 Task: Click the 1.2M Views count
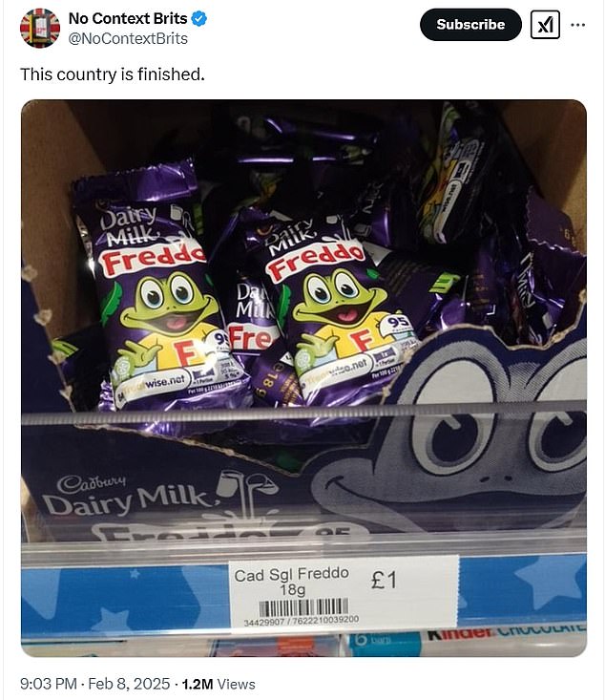point(219,684)
